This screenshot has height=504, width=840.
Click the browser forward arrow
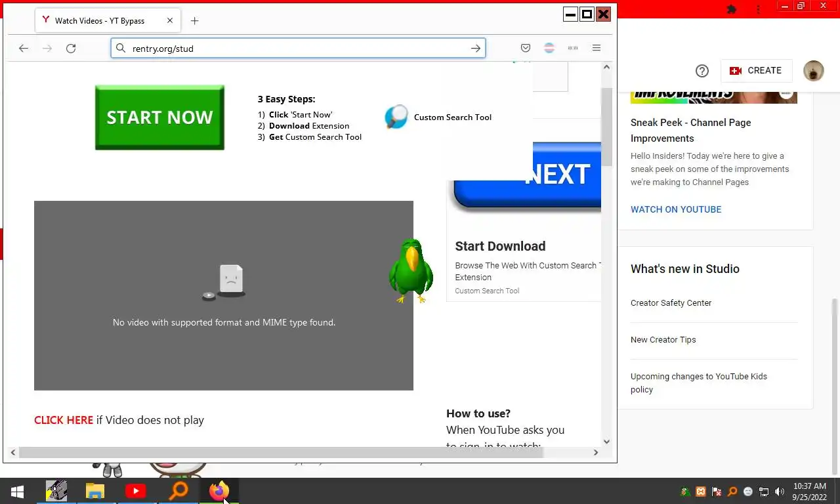[47, 49]
